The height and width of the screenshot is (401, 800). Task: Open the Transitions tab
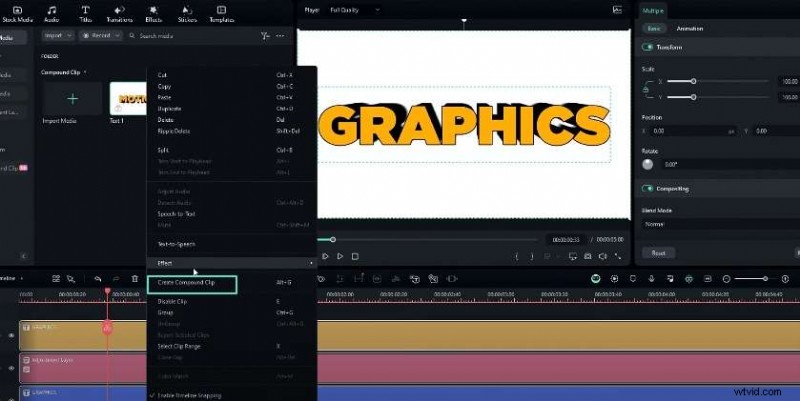coord(119,14)
